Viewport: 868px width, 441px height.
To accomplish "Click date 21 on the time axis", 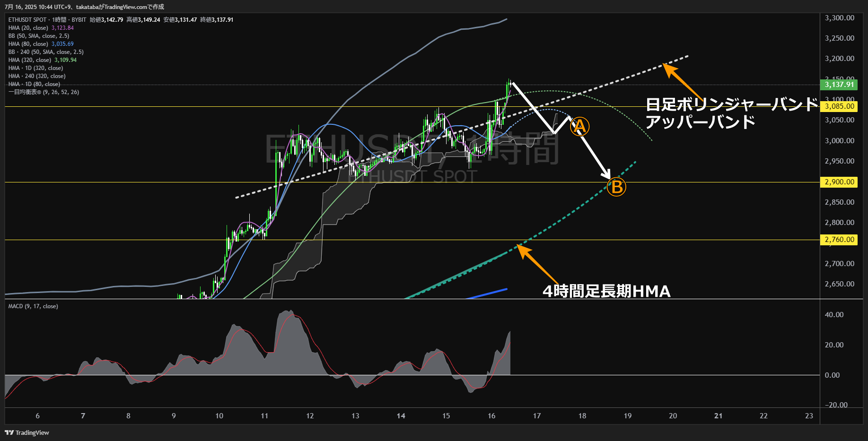I will click(718, 416).
